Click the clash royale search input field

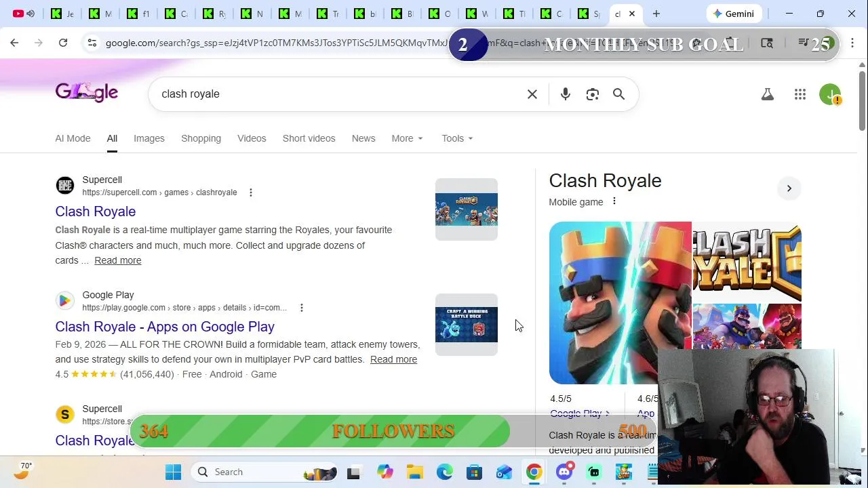tap(339, 94)
